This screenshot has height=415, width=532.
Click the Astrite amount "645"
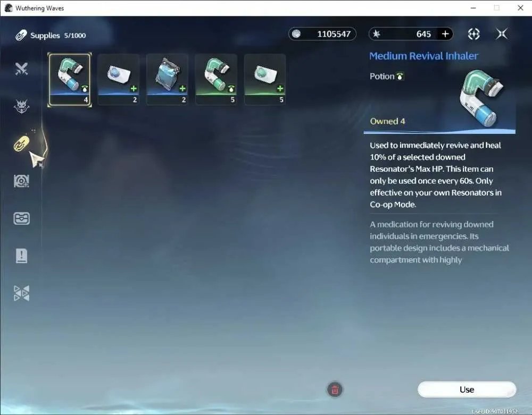pyautogui.click(x=423, y=34)
